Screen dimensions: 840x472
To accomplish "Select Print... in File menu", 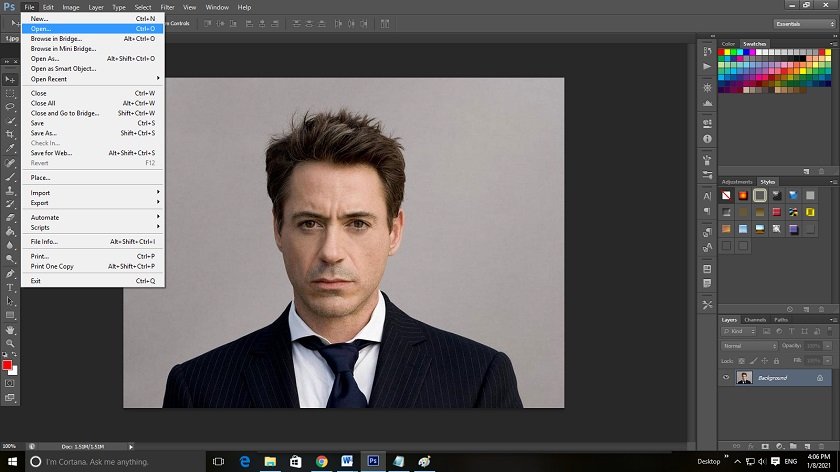I will 93,256.
